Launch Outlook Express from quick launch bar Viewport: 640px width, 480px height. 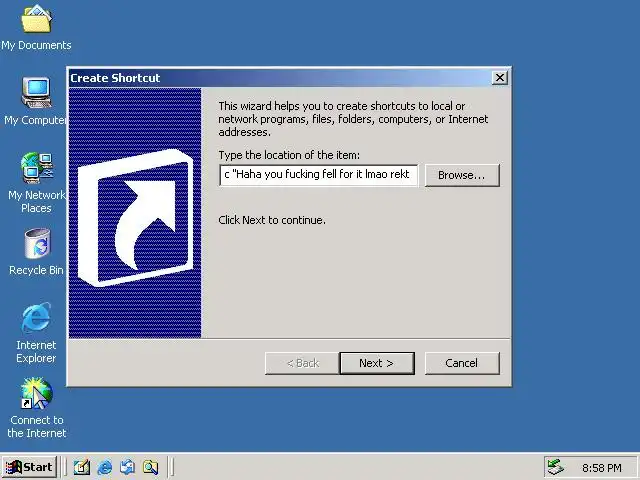pos(127,467)
